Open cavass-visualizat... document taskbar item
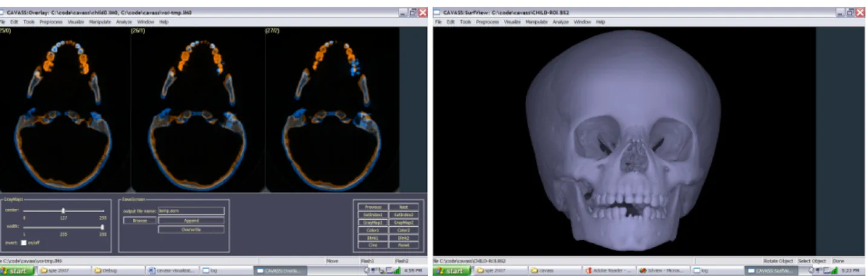This screenshot has height=276, width=868. coord(173,271)
